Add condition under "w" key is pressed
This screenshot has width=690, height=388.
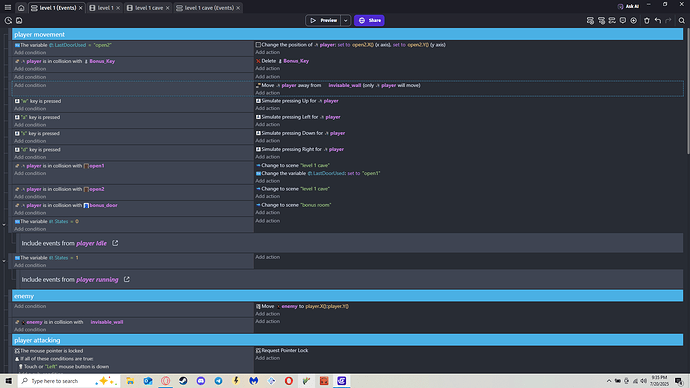(x=30, y=109)
